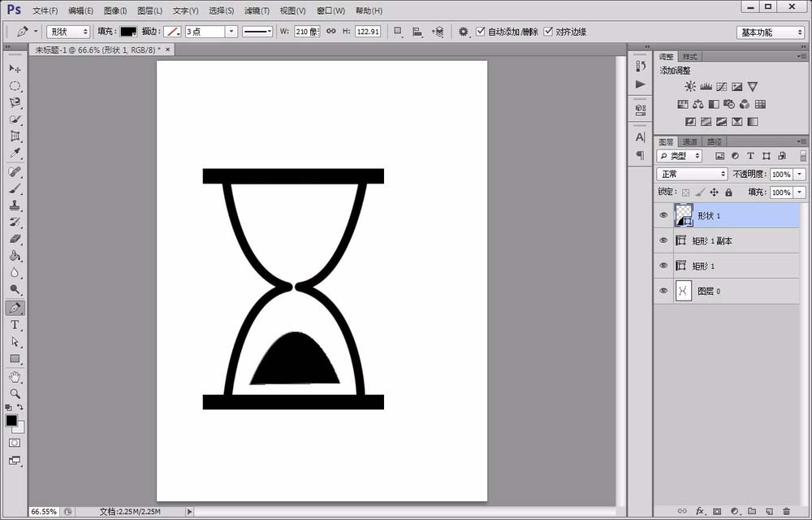Select the Paint Bucket tool
812x520 pixels.
point(15,256)
